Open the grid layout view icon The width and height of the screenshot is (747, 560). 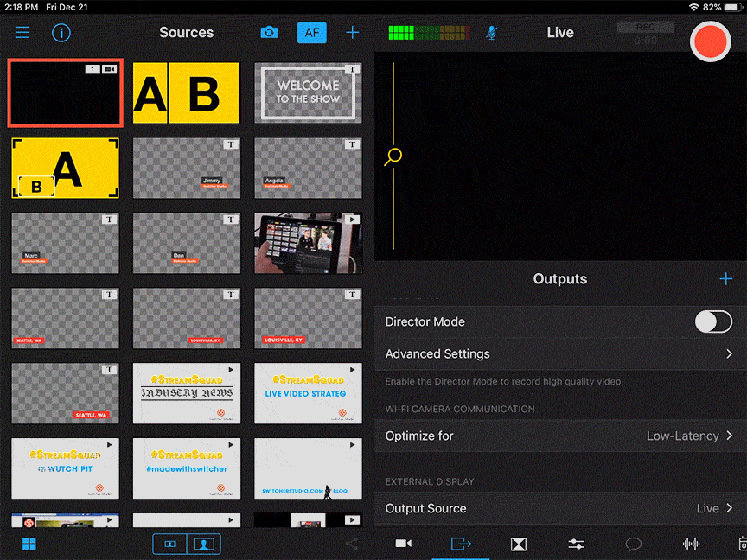pyautogui.click(x=29, y=544)
